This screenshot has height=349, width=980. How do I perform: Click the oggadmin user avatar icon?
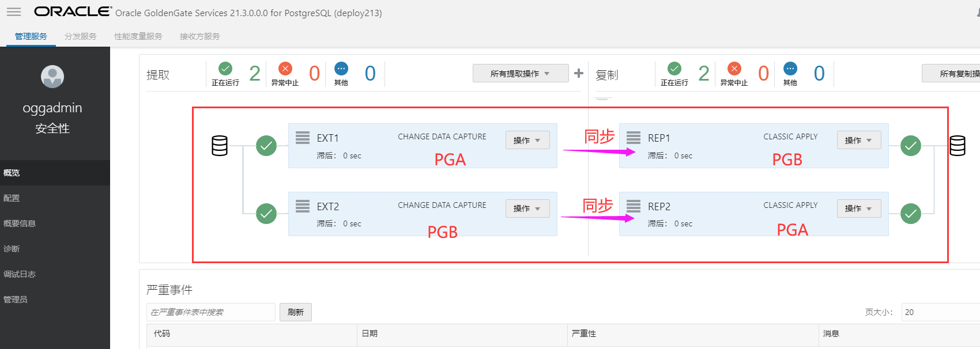pyautogui.click(x=52, y=77)
